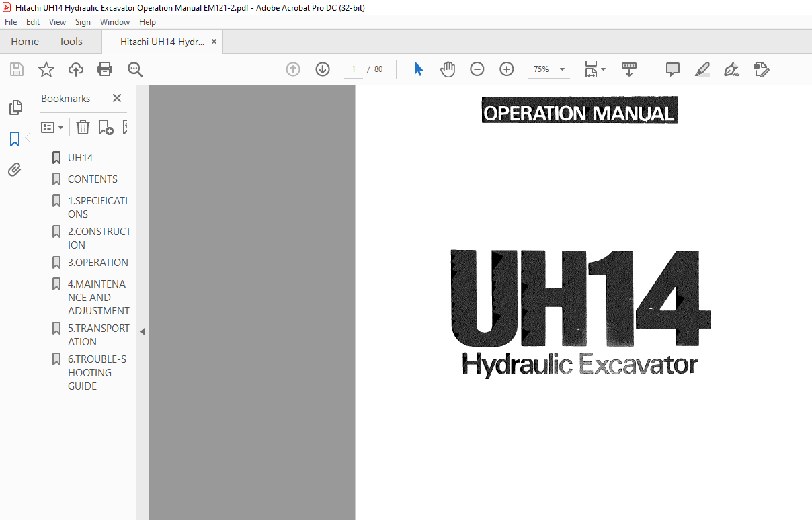
Task: Bookmark this file with the star icon
Action: coord(46,69)
